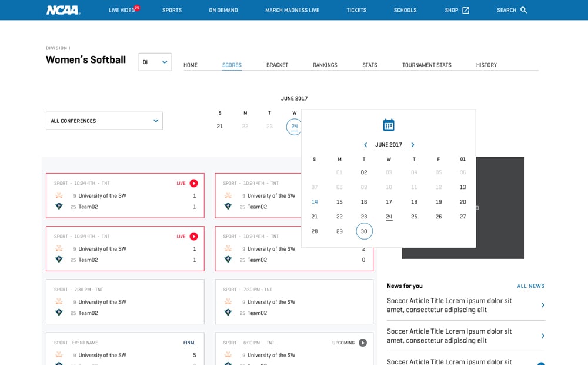The image size is (588, 365).
Task: Open first news article chevron
Action: coord(542,305)
